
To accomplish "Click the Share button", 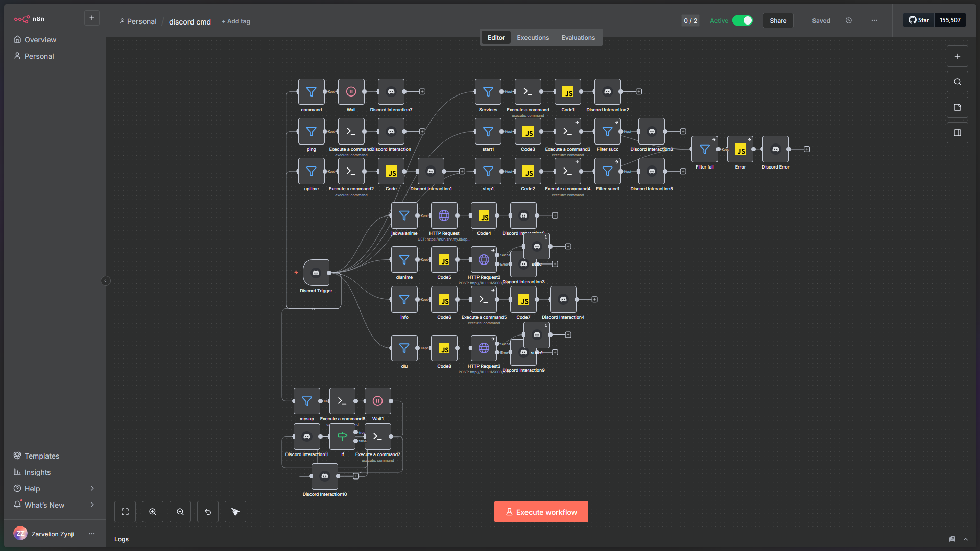I will pyautogui.click(x=778, y=21).
